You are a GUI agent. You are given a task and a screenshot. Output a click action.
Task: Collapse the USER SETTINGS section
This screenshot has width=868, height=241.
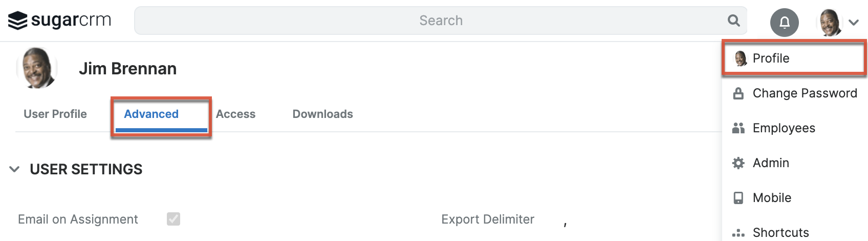coord(15,169)
